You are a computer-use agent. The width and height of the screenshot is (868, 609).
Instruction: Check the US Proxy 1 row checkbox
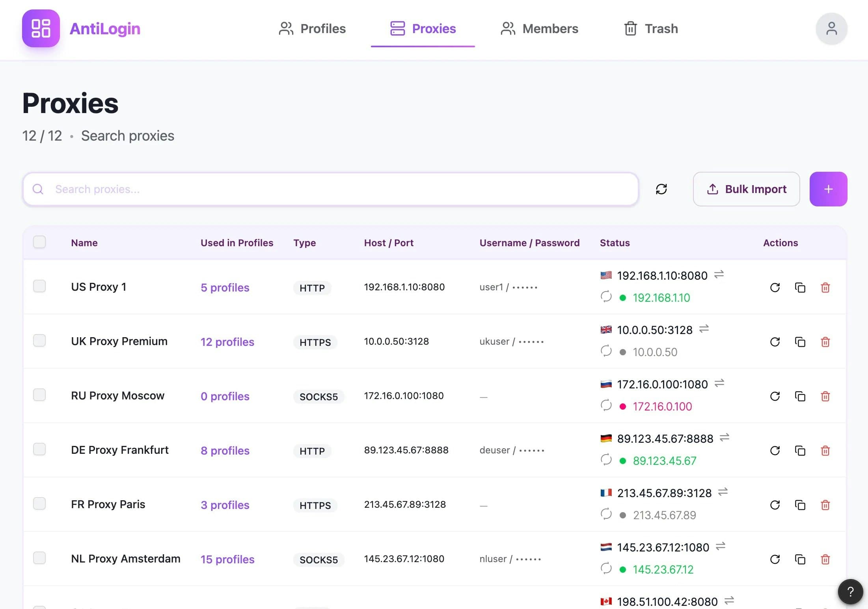pyautogui.click(x=39, y=286)
